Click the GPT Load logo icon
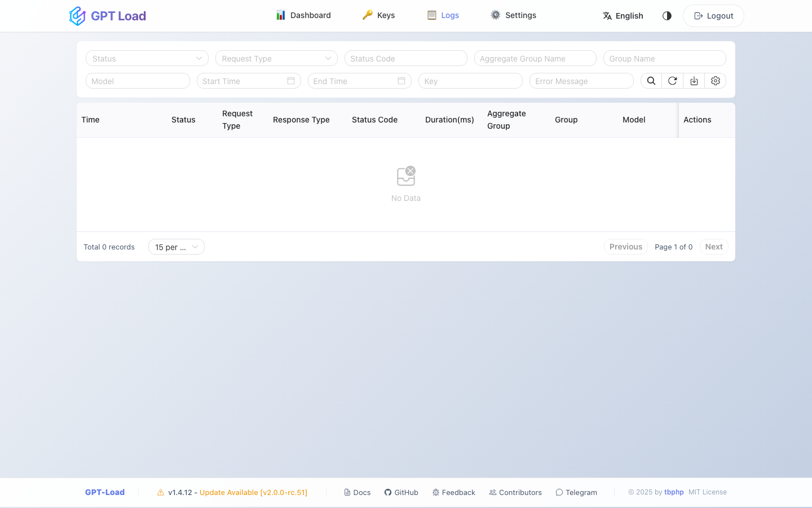 coord(77,16)
